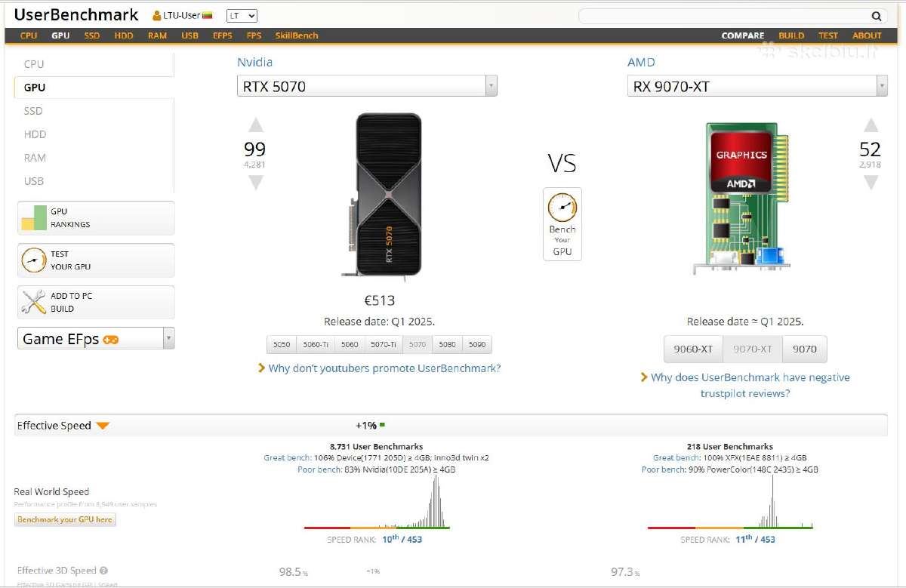
Task: Upvote the RTX 5070
Action: tap(256, 125)
